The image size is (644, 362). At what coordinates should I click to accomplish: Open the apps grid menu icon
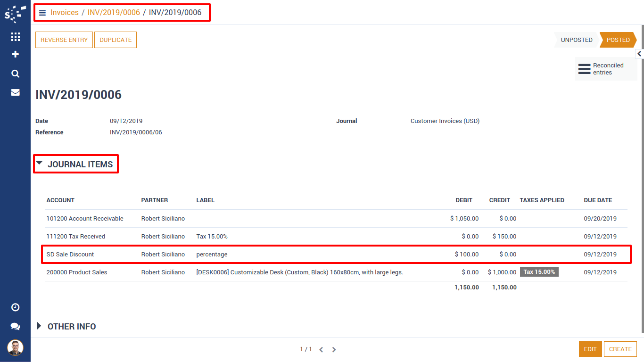[x=15, y=37]
